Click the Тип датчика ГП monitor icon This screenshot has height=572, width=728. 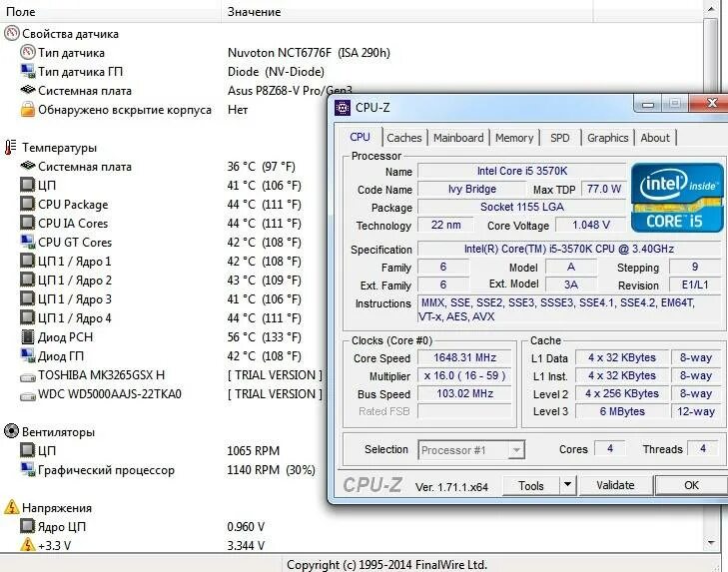tap(28, 72)
